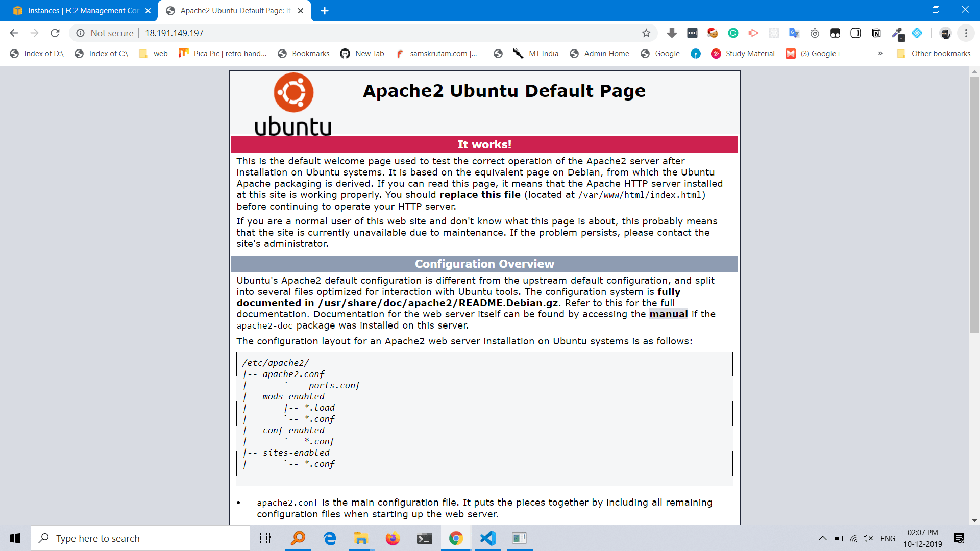
Task: Go back to the previous page
Action: click(14, 33)
